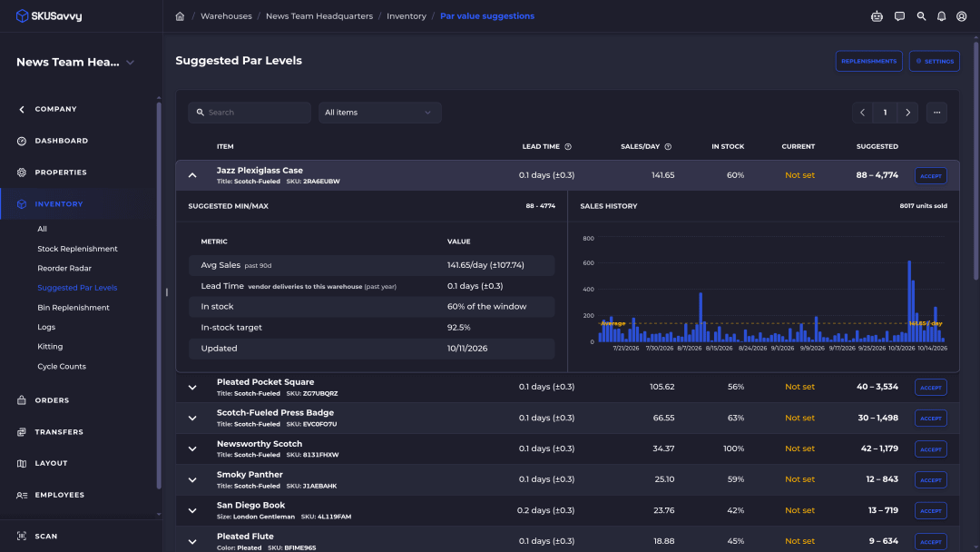Accept suggestion for Newsworthy Scotch
The image size is (980, 552).
click(x=931, y=448)
